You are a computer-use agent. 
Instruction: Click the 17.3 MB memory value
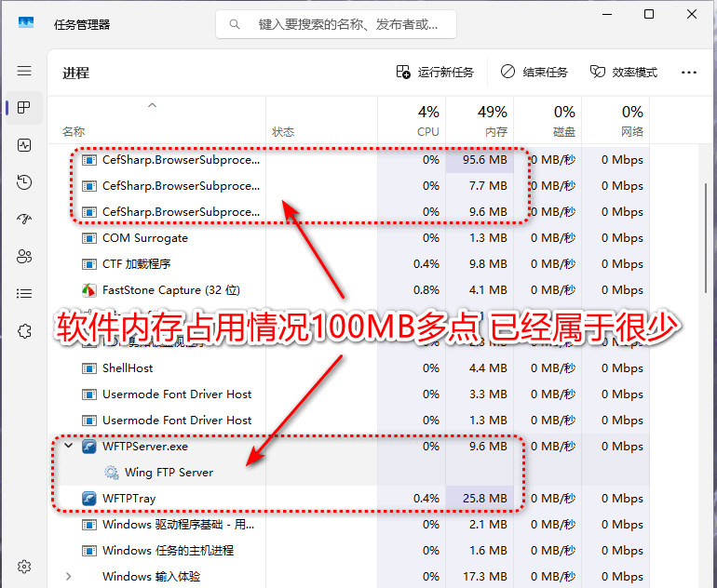point(485,577)
